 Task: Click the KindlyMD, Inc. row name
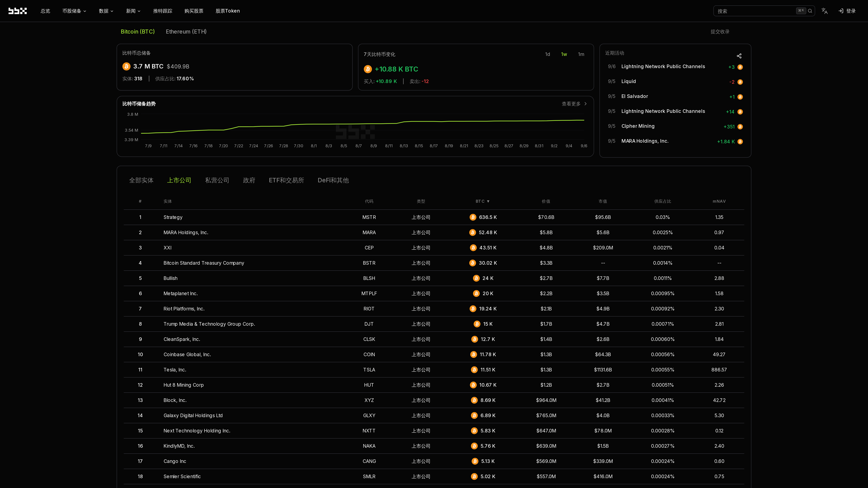[179, 446]
